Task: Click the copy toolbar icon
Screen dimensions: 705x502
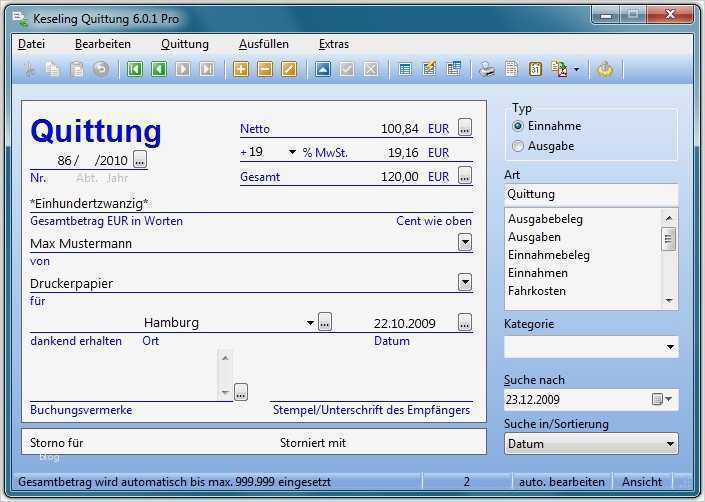Action: click(x=53, y=69)
